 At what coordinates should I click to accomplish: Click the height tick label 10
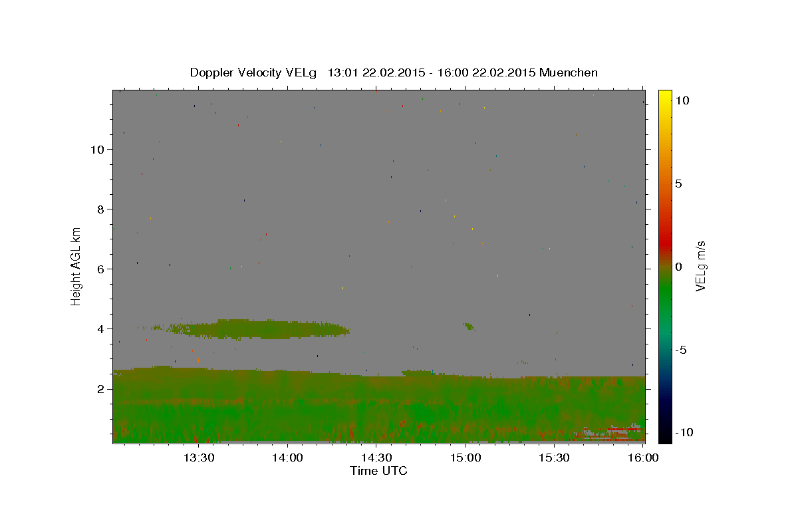pyautogui.click(x=97, y=149)
